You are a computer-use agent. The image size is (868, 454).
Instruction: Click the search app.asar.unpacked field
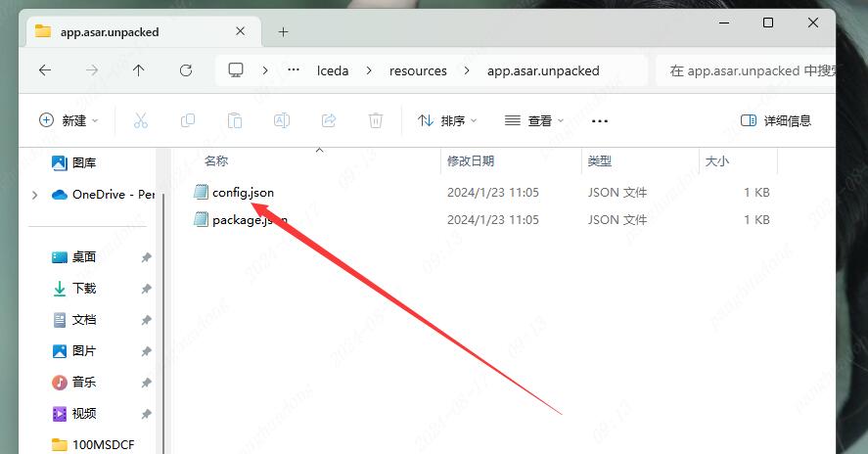746,70
